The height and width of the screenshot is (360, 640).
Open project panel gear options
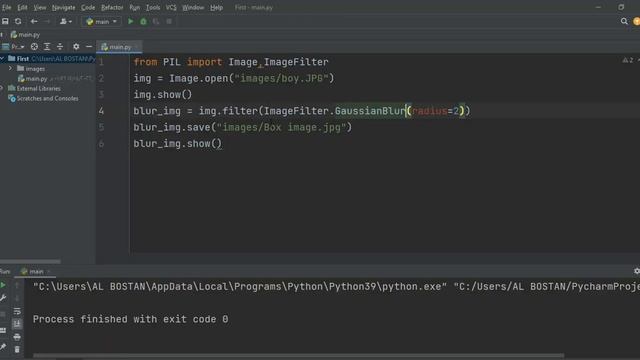(76, 47)
